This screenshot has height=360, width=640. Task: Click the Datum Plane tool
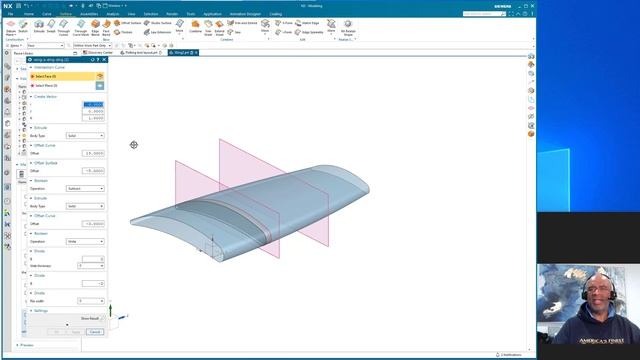click(x=11, y=27)
